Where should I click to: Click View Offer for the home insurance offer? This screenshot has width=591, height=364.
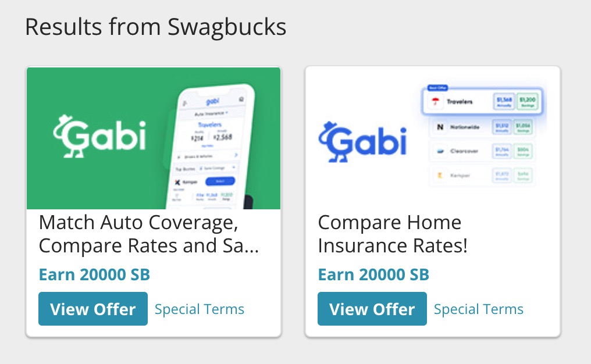[x=372, y=309]
